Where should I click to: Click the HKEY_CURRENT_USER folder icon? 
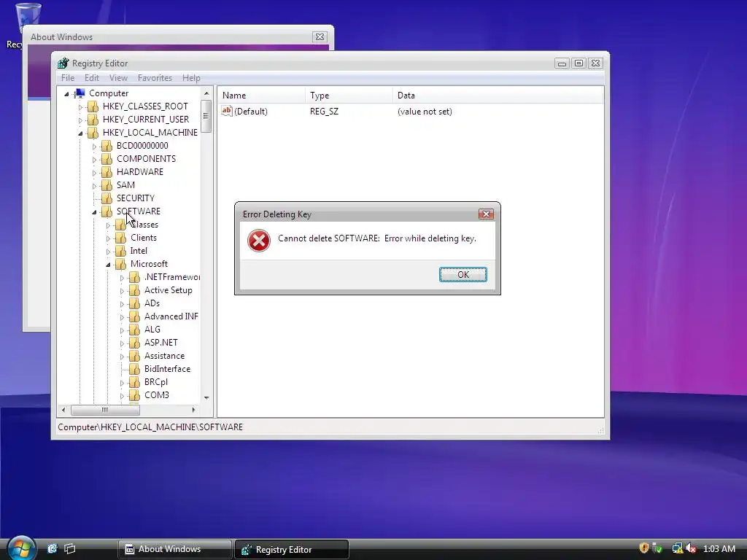click(x=93, y=120)
